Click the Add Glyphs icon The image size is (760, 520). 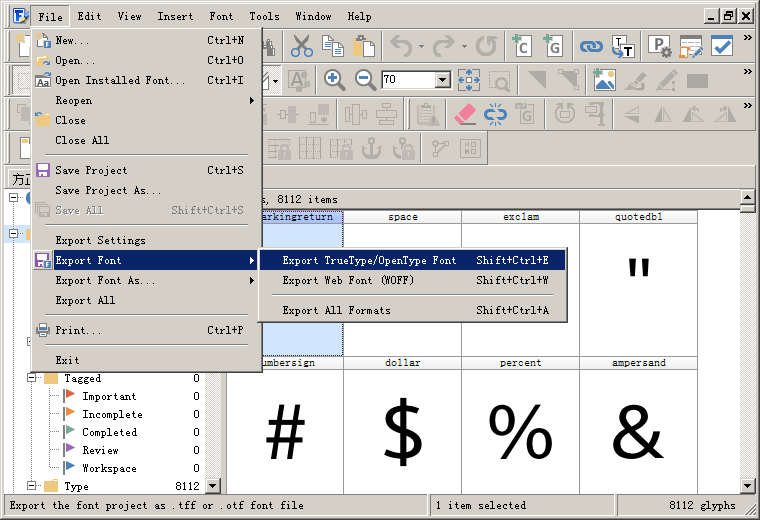(553, 47)
